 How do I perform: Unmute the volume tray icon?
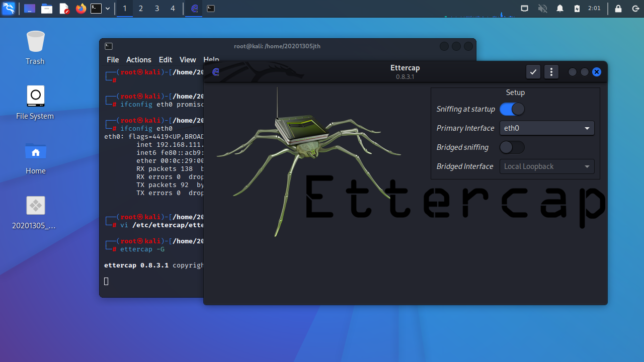pos(542,8)
